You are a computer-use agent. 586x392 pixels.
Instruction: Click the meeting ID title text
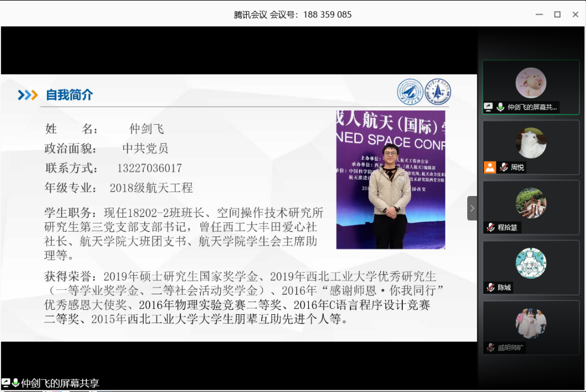tap(293, 15)
